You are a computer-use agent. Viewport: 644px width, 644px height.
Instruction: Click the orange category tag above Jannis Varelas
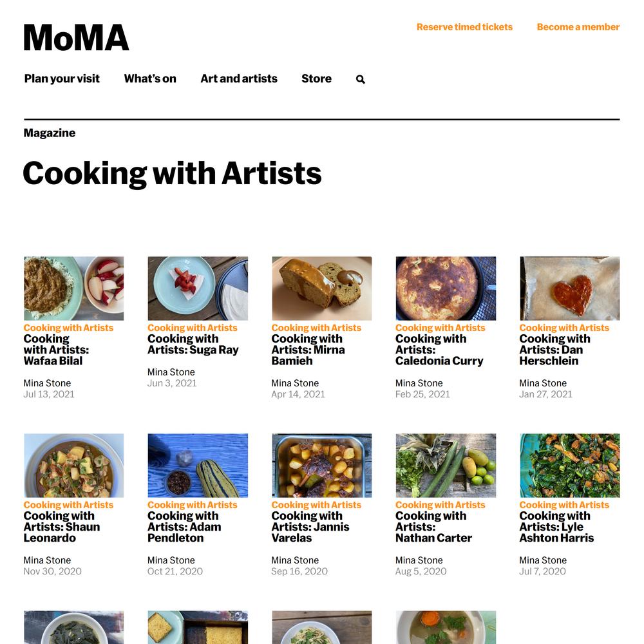[x=316, y=505]
